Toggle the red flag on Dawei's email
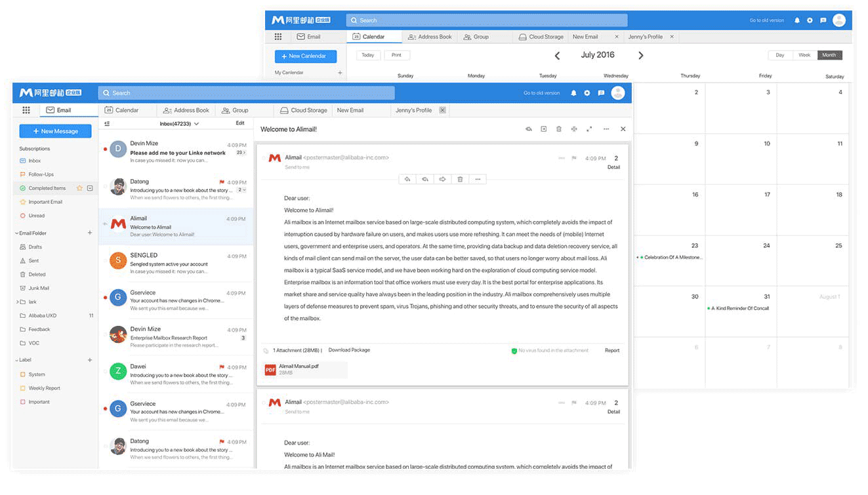 (222, 367)
